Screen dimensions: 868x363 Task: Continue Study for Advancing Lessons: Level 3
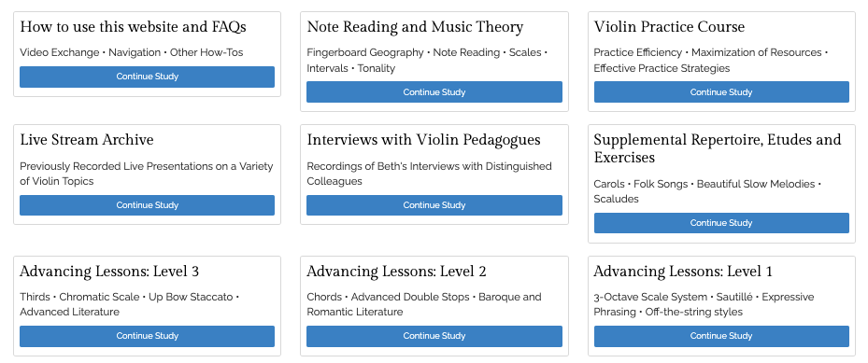147,336
